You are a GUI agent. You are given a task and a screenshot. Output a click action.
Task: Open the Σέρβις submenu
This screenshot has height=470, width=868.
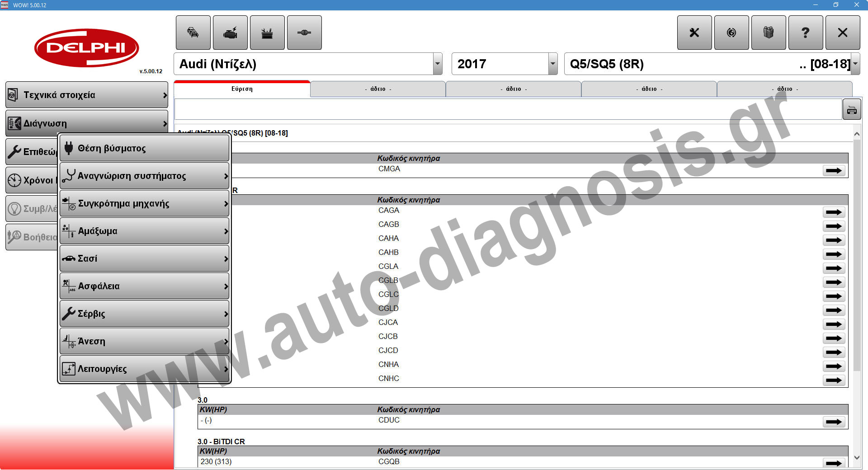tap(144, 314)
